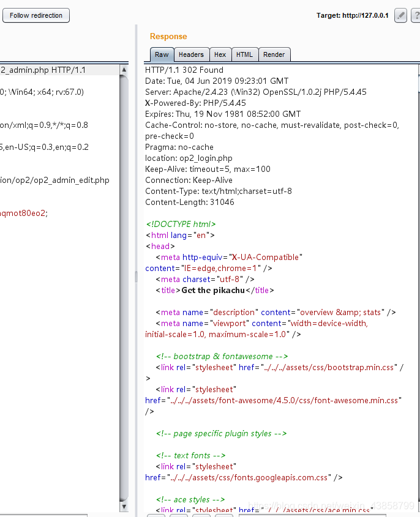The height and width of the screenshot is (517, 420).
Task: Click the font-awesome.min.css href line
Action: tap(273, 401)
